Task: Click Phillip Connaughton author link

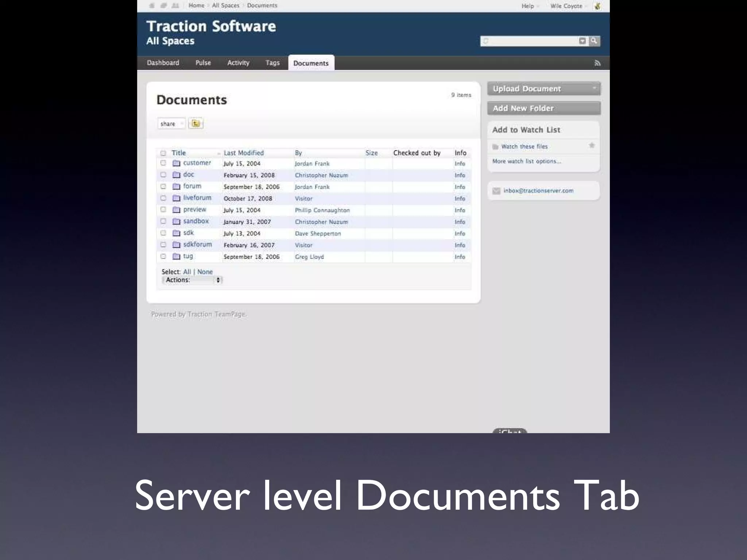Action: click(322, 210)
